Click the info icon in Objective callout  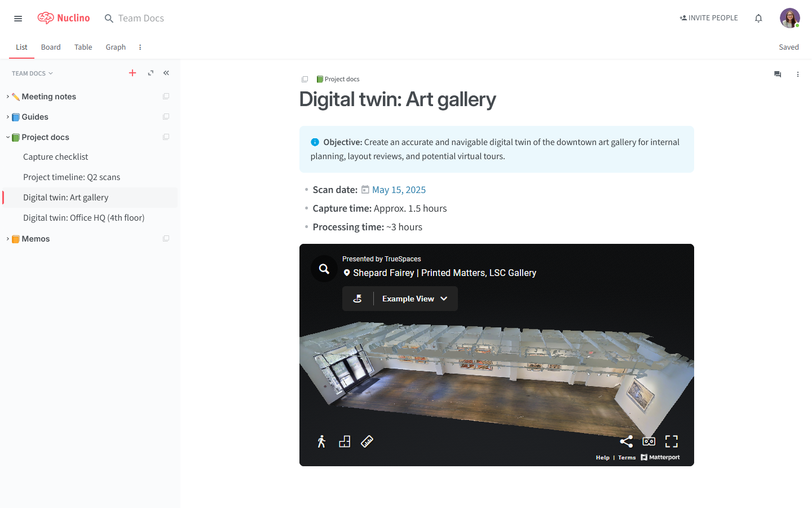click(315, 142)
